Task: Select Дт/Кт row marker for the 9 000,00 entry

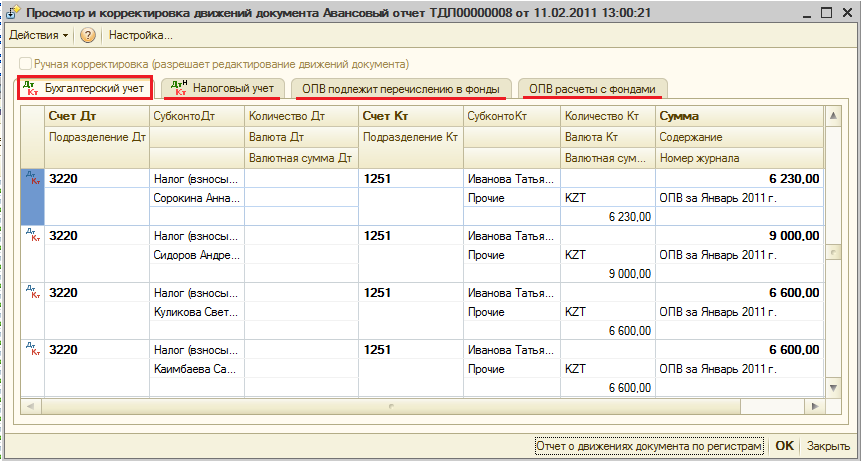Action: [x=33, y=235]
